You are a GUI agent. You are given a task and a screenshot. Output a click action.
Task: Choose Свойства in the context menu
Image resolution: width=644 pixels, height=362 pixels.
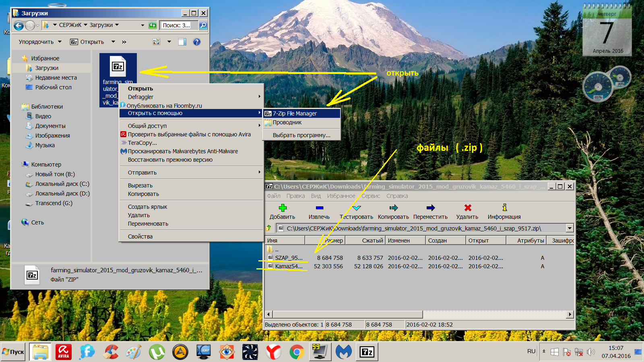[140, 237]
